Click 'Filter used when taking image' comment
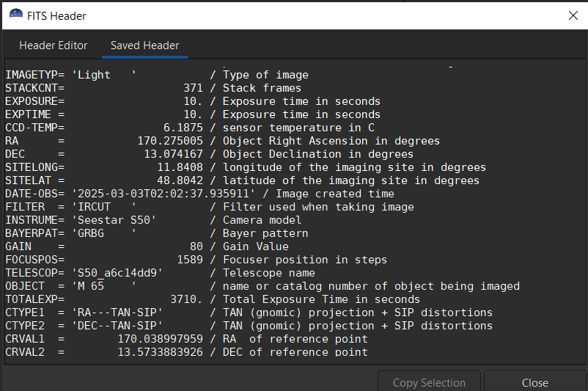This screenshot has width=588, height=391. coord(318,207)
